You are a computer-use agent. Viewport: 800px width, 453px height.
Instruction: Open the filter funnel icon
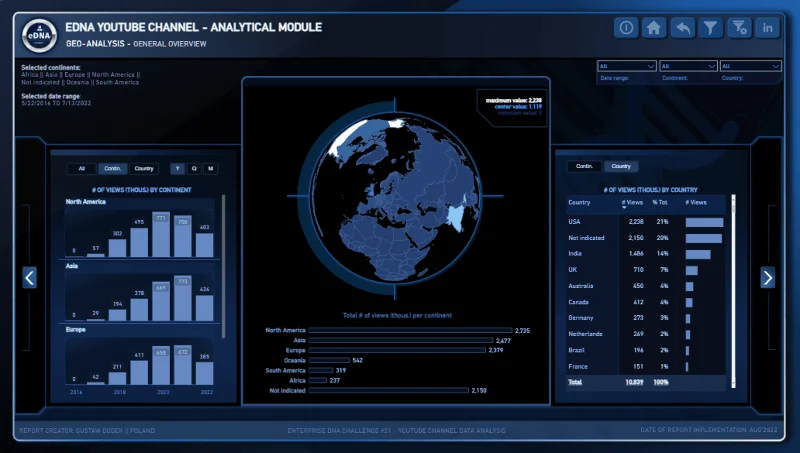(711, 28)
